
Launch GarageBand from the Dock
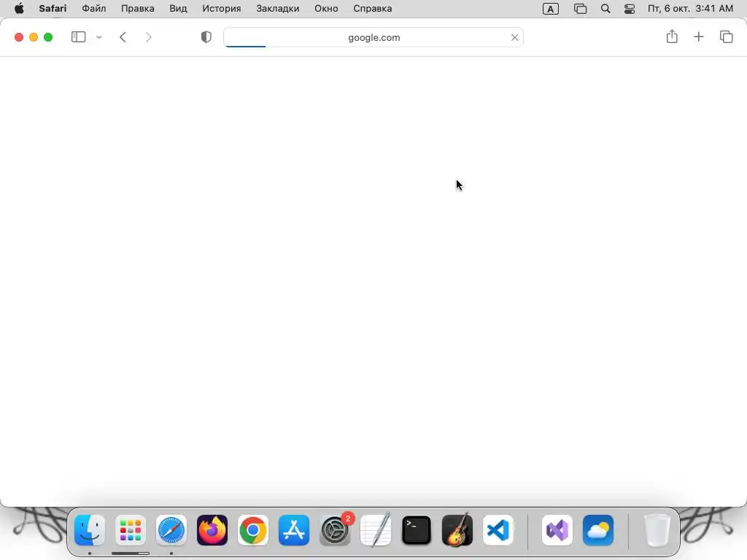click(457, 530)
